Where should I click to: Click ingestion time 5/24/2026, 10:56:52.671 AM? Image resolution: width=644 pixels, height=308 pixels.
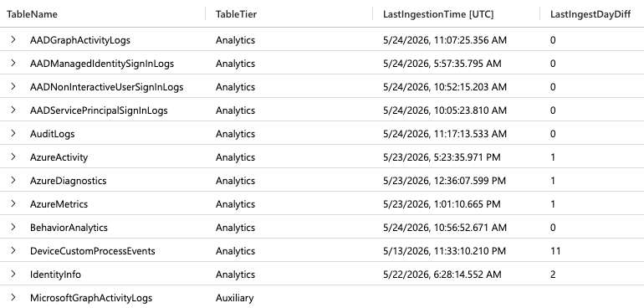coord(445,228)
